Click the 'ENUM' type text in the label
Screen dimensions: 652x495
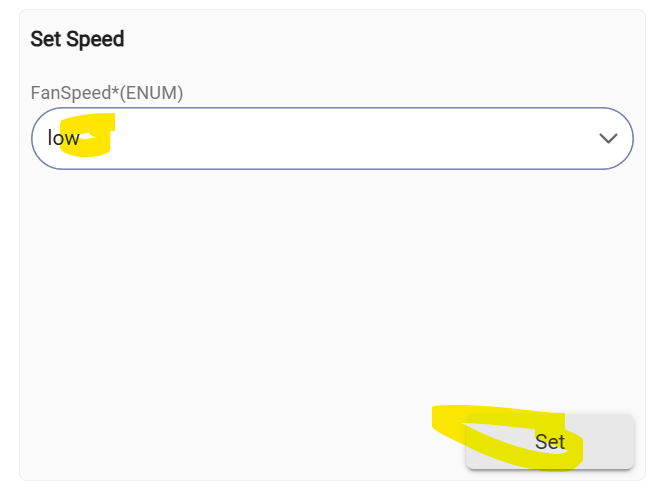[158, 92]
